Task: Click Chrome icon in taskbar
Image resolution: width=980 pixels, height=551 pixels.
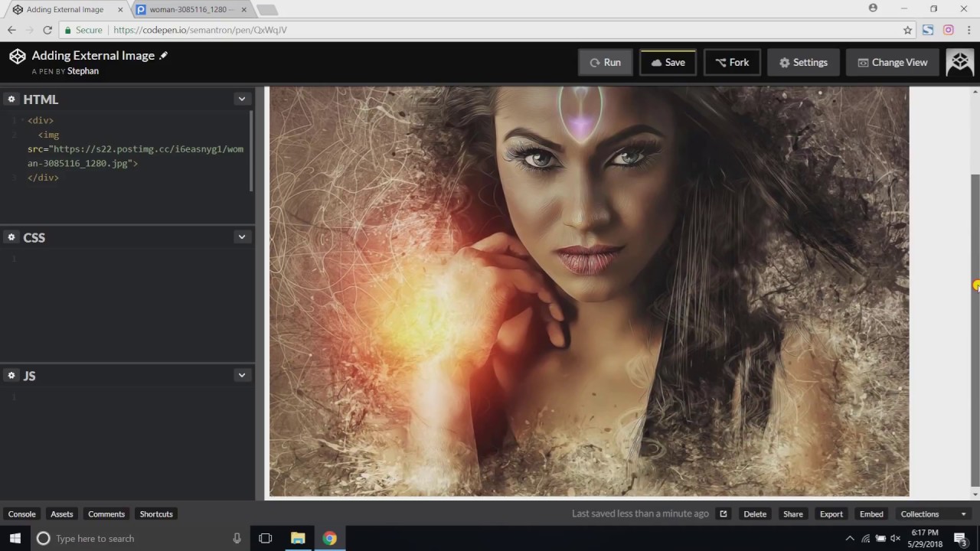Action: tap(329, 538)
